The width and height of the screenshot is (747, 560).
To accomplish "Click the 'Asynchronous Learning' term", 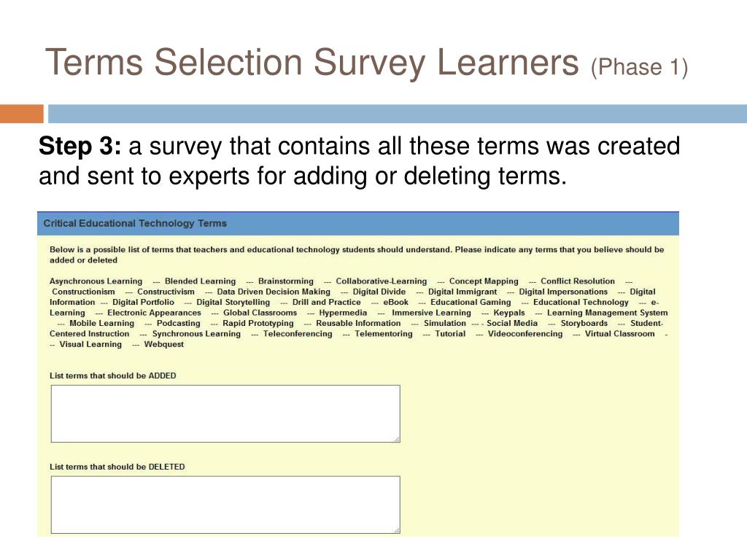I will (96, 281).
